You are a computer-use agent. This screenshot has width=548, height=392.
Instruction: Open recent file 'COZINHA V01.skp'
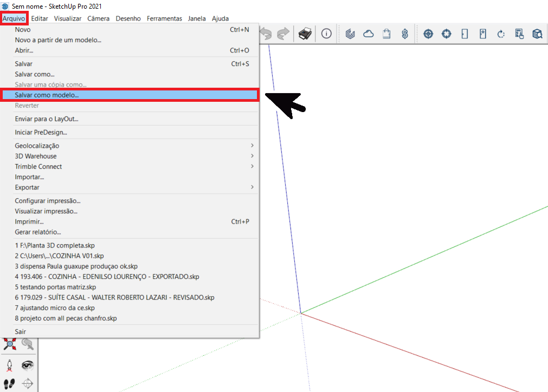130,256
